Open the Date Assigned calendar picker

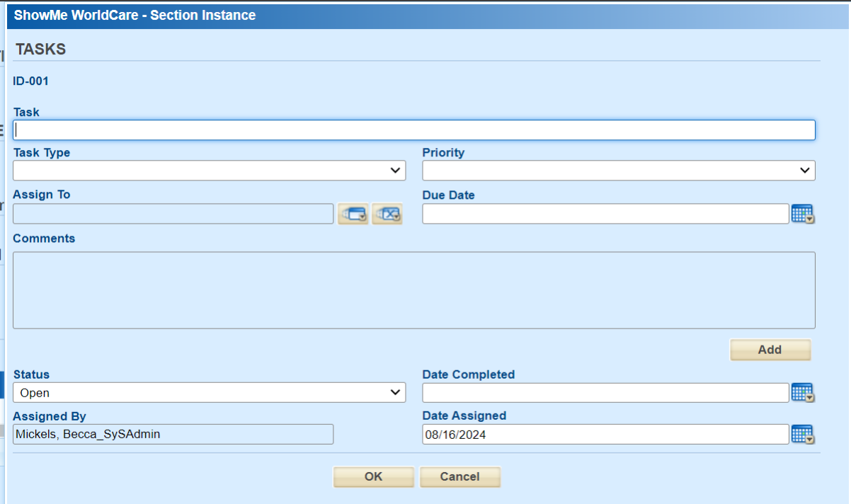coord(802,435)
